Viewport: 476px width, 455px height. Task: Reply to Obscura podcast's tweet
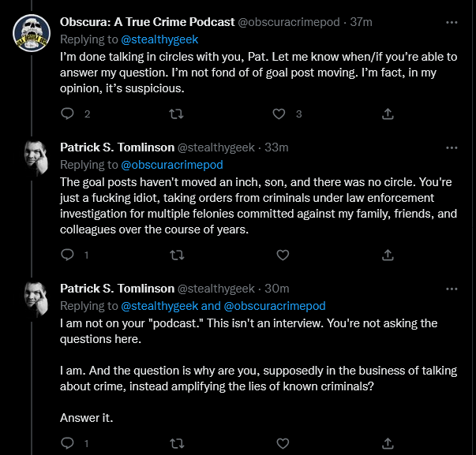pyautogui.click(x=67, y=114)
